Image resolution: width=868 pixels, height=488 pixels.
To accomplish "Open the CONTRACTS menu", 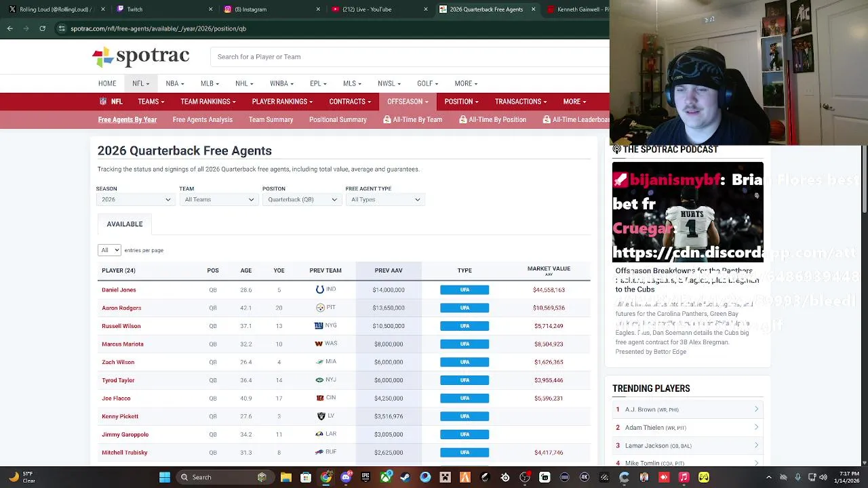I will (350, 102).
